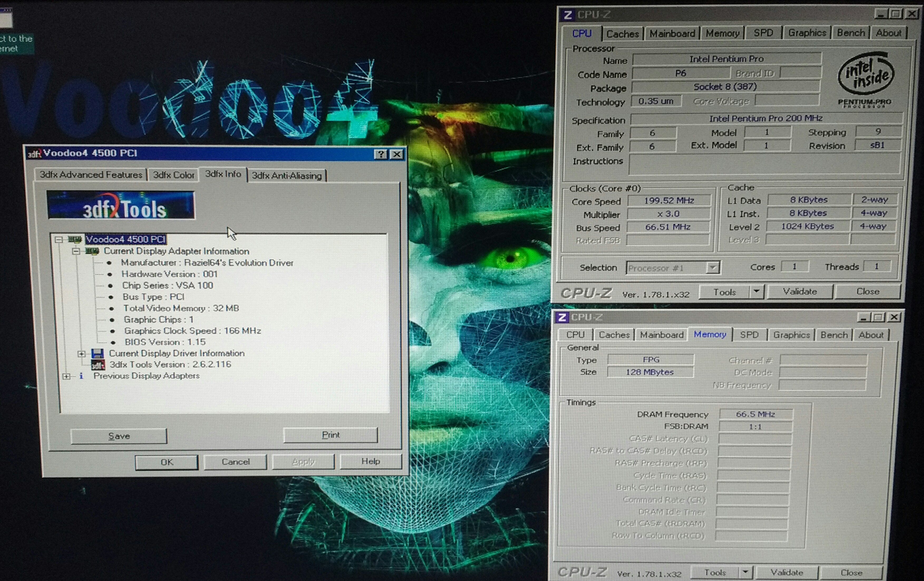Click the Intel Inside Pentium Pro logo
The image size is (924, 581).
(x=866, y=80)
